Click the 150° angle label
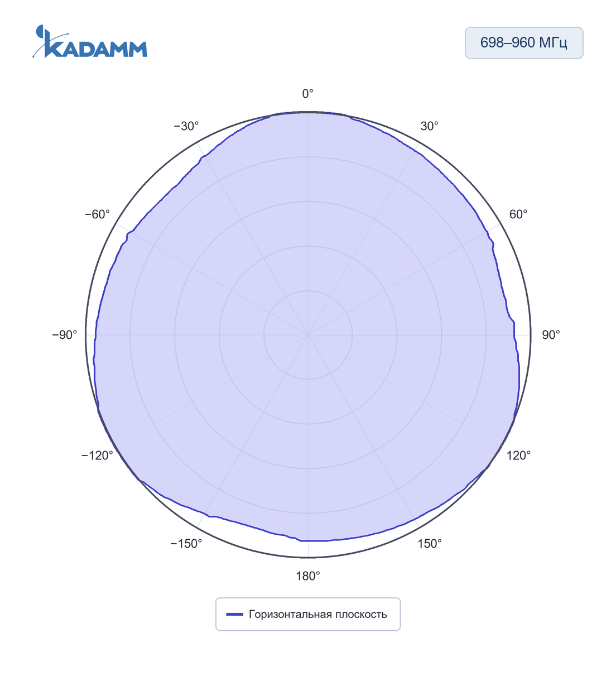The image size is (616, 676). coord(430,544)
